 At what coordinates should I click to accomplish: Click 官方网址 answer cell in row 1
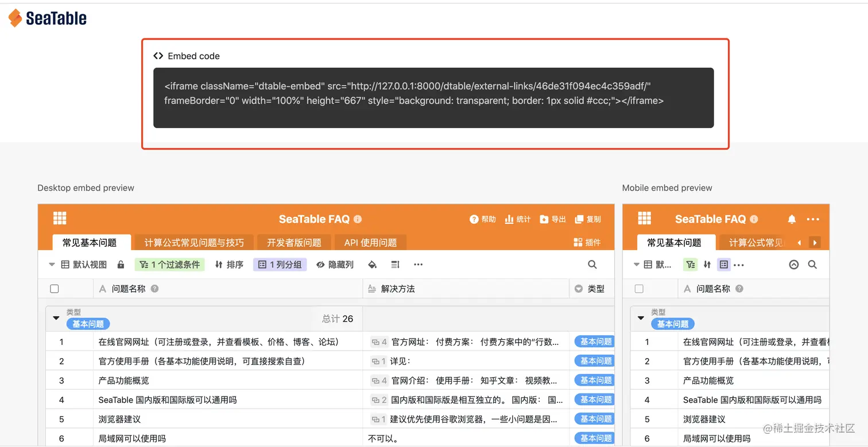click(466, 341)
